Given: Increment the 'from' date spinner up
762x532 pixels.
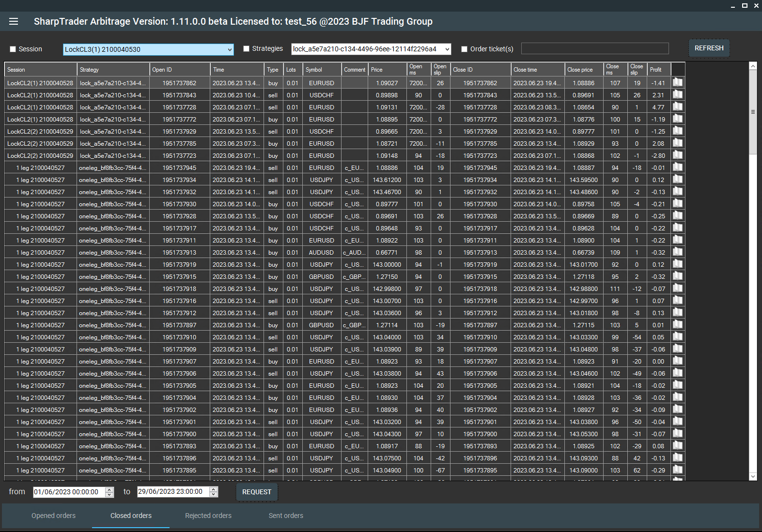Looking at the screenshot, I should click(x=109, y=489).
